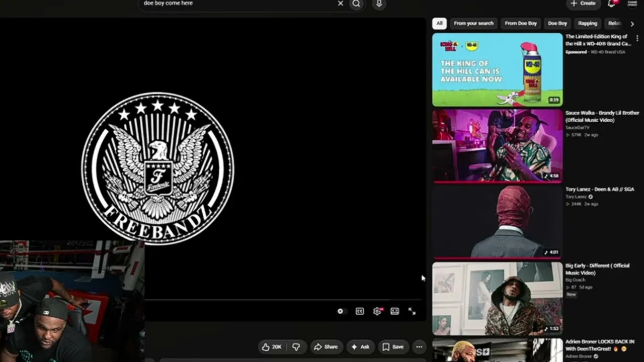
Task: Open the title The Limited-Edition King of the Hill
Action: 598,40
